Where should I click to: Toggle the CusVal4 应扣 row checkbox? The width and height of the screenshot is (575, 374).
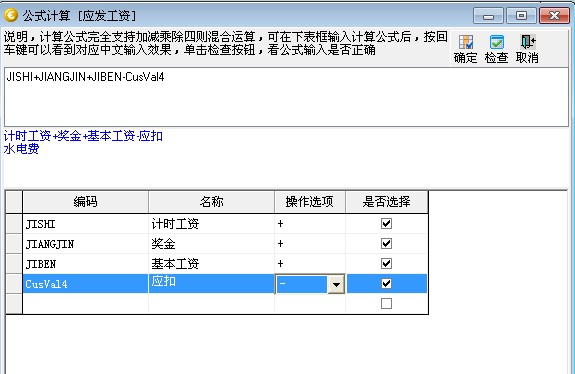(386, 283)
